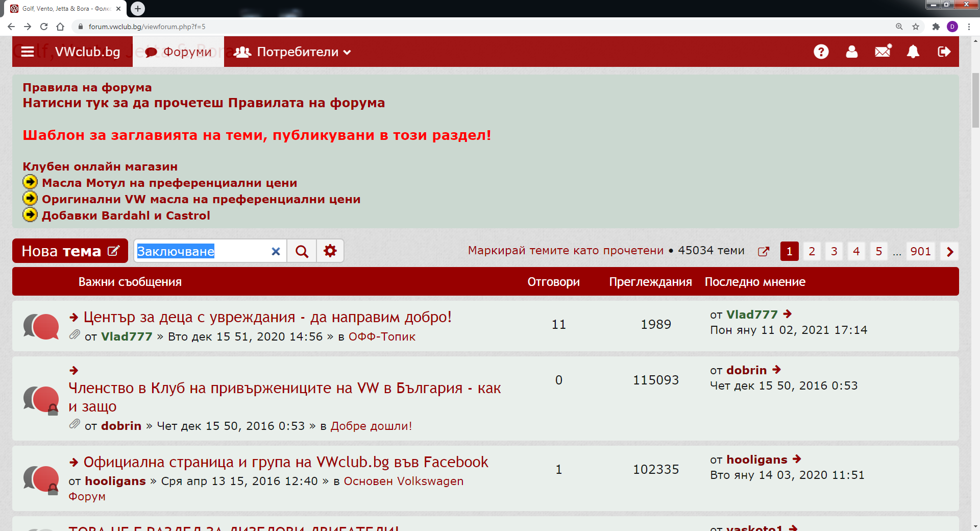
Task: Switch to the Форуми tab
Action: pos(178,52)
